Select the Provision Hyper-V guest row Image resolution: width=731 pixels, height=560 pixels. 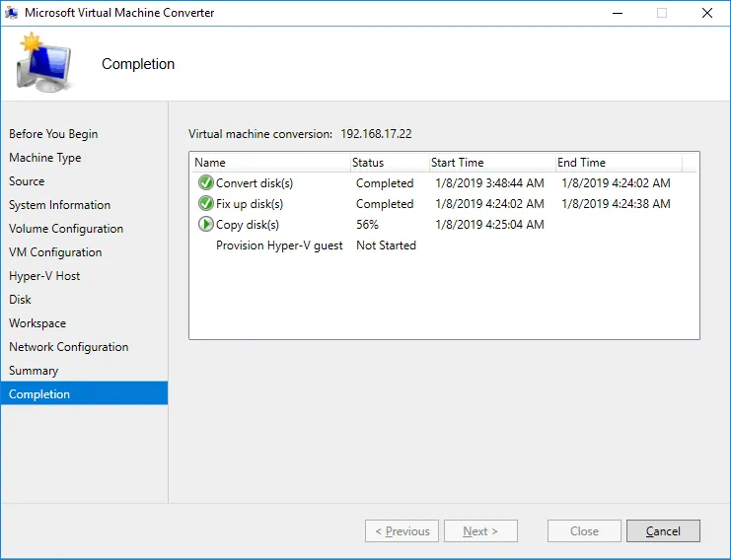pos(279,245)
